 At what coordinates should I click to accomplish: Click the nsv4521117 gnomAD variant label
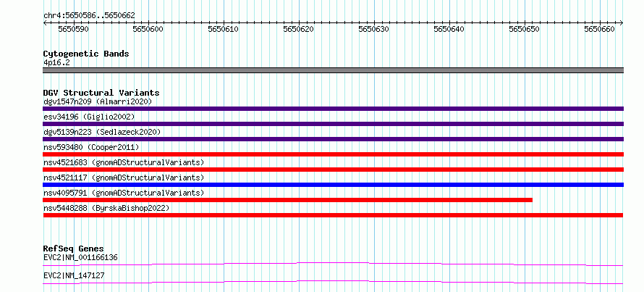pos(124,178)
